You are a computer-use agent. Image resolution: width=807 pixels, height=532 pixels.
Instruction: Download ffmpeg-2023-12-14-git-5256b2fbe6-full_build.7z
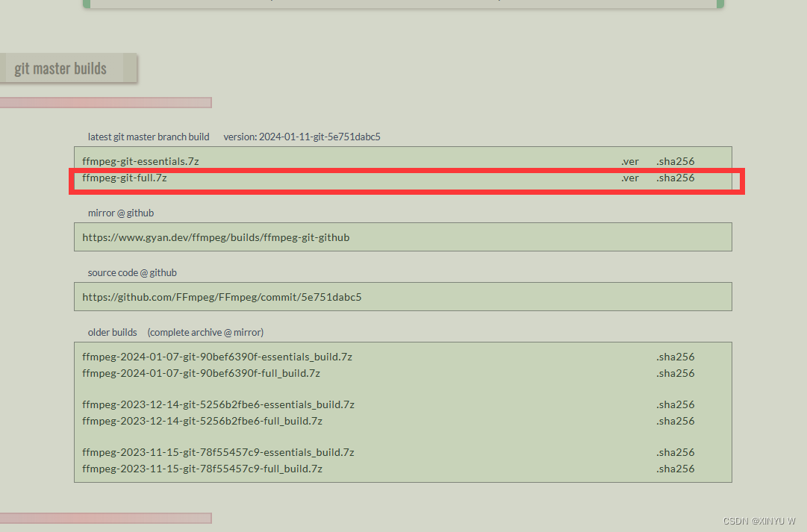(x=202, y=421)
